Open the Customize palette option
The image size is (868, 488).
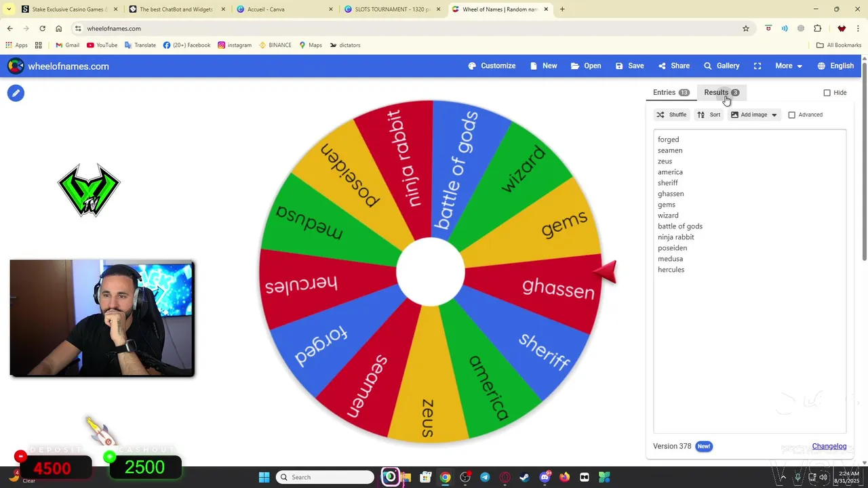492,66
